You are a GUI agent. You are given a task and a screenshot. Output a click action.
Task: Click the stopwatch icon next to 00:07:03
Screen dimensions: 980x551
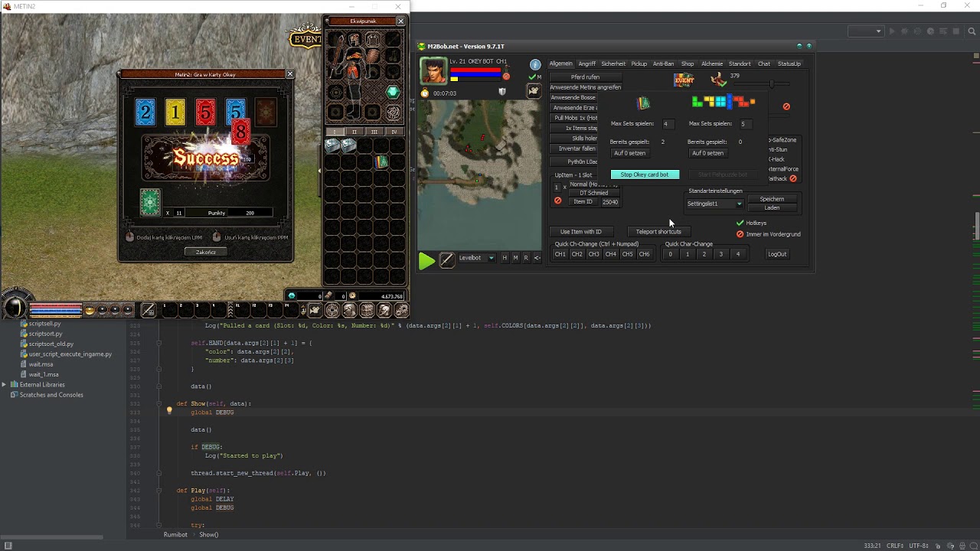coord(425,93)
